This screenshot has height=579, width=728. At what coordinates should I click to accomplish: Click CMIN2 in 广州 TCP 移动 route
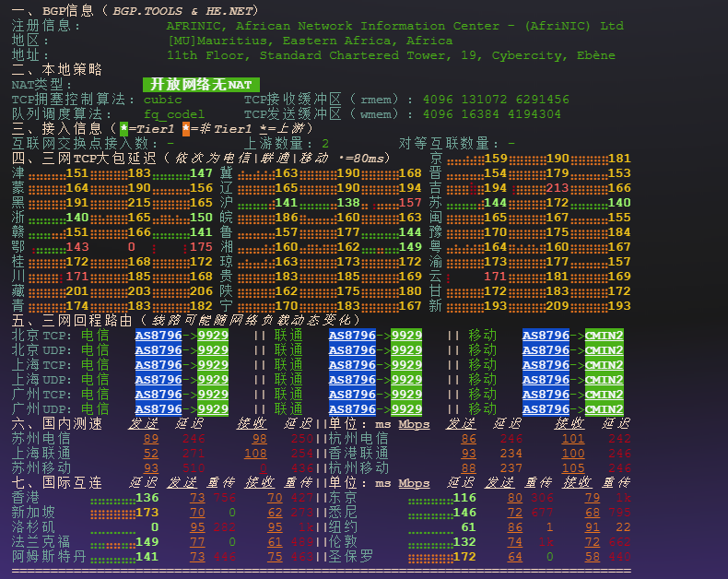click(604, 395)
